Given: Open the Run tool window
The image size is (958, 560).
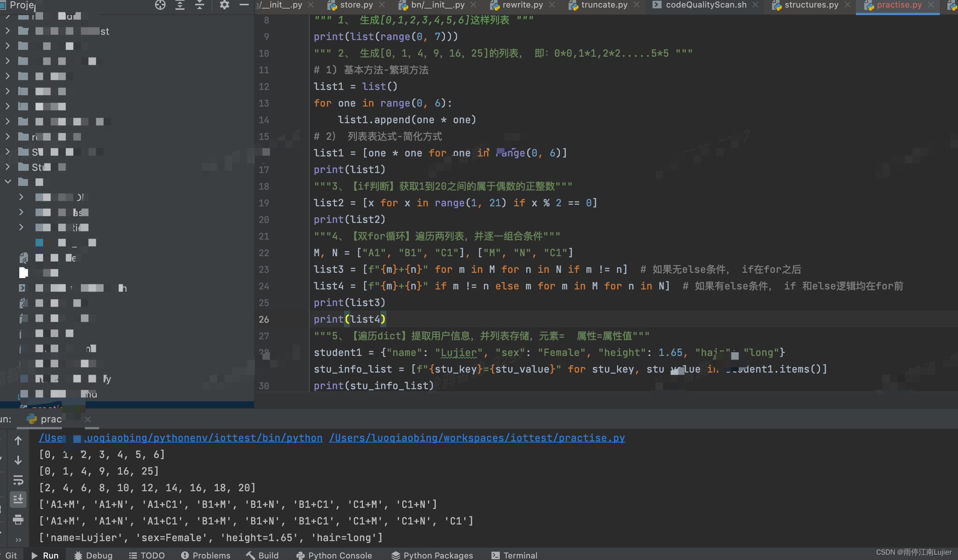Looking at the screenshot, I should tap(45, 555).
